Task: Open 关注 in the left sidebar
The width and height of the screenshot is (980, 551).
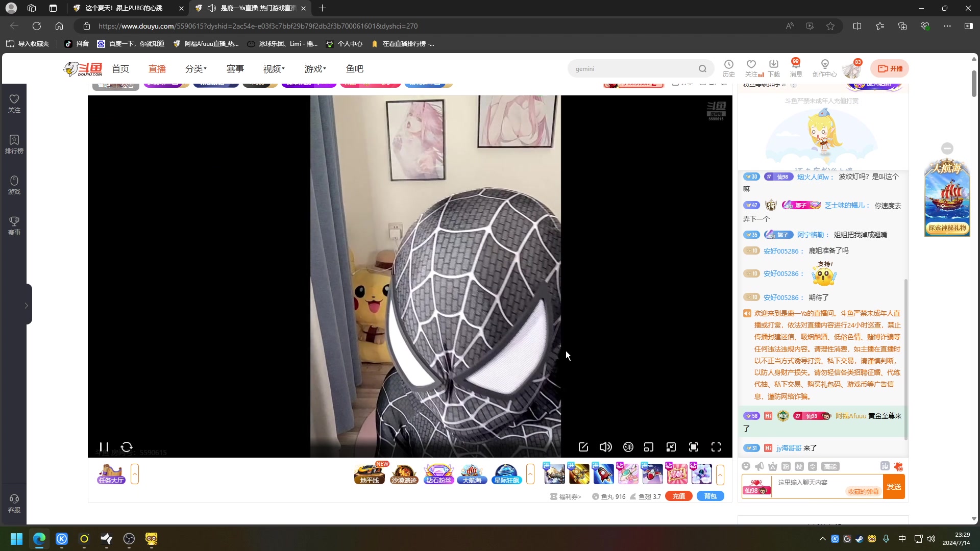Action: pyautogui.click(x=14, y=104)
